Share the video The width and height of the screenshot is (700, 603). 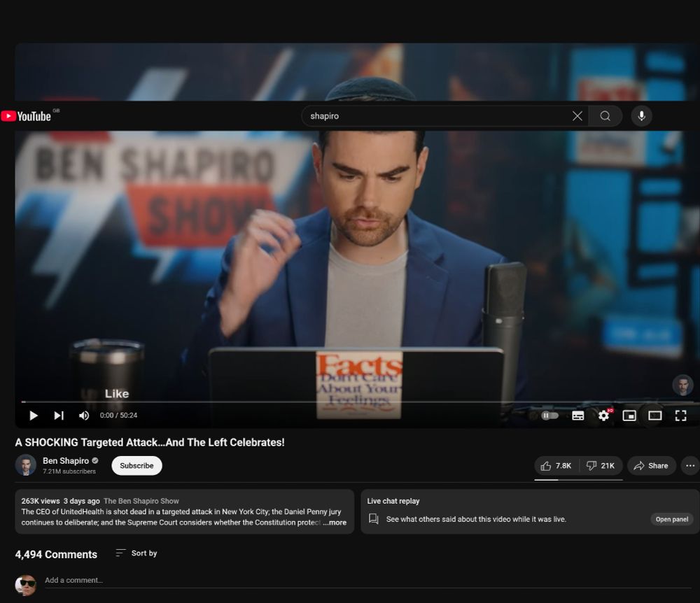(x=651, y=466)
